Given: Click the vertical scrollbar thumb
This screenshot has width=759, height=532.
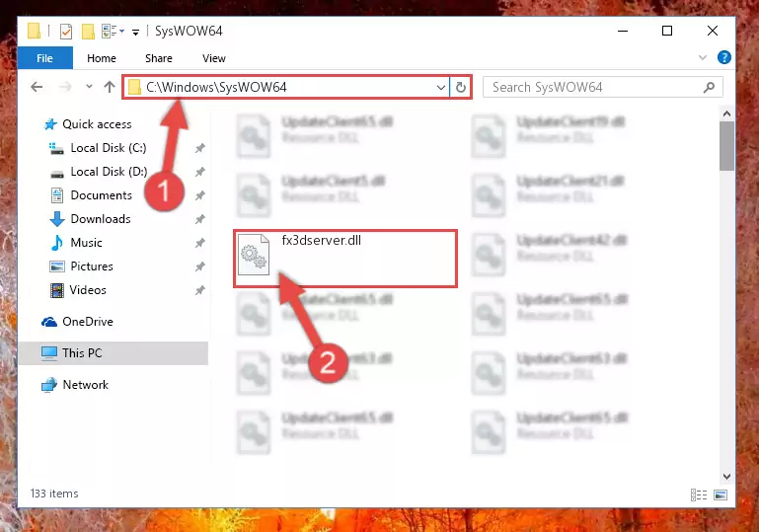Looking at the screenshot, I should [x=726, y=146].
